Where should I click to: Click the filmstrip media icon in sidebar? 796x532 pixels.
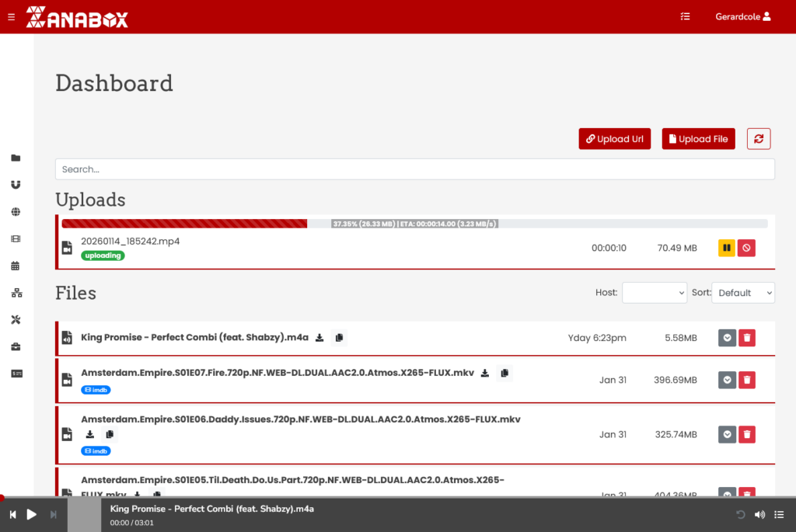coord(16,238)
